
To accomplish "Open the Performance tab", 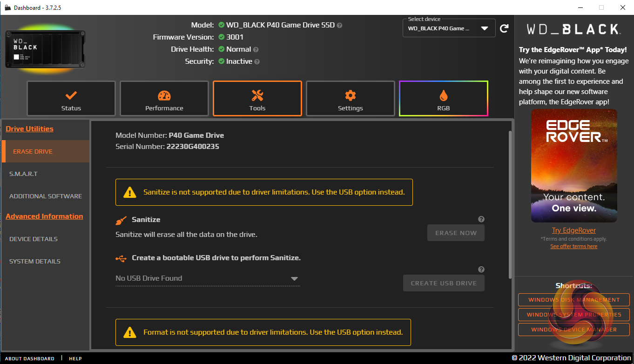I will pos(164,99).
